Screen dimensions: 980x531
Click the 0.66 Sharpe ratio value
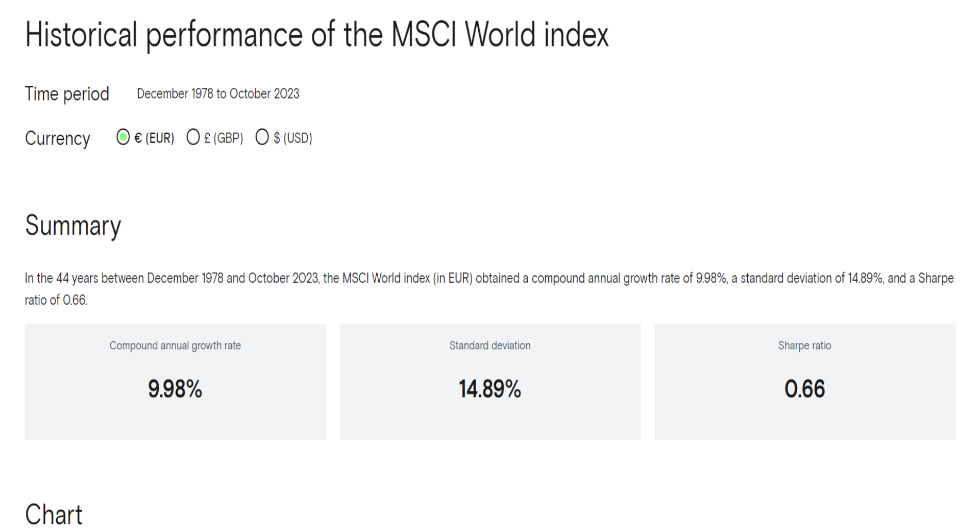tap(805, 389)
